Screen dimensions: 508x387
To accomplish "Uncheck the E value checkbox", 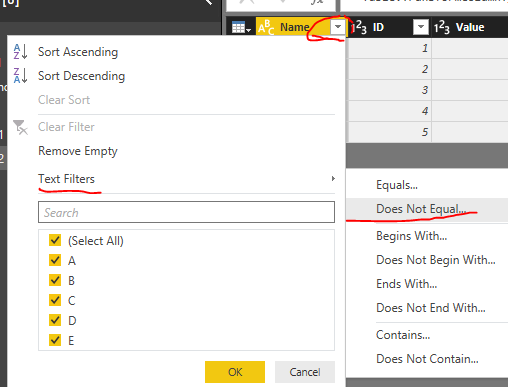I will pos(55,340).
